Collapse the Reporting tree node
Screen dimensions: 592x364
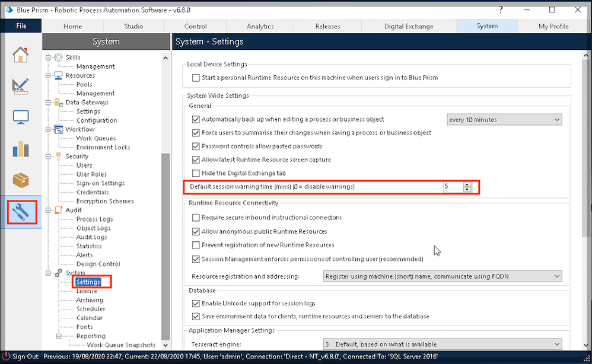point(59,336)
